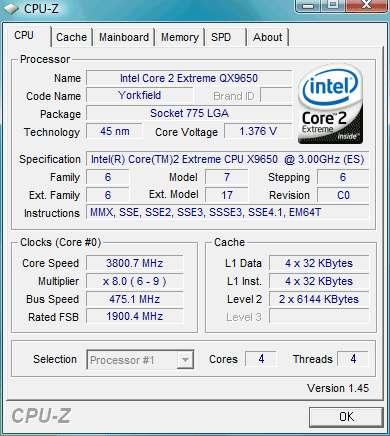
Task: Open the Cache tab
Action: pyautogui.click(x=71, y=37)
